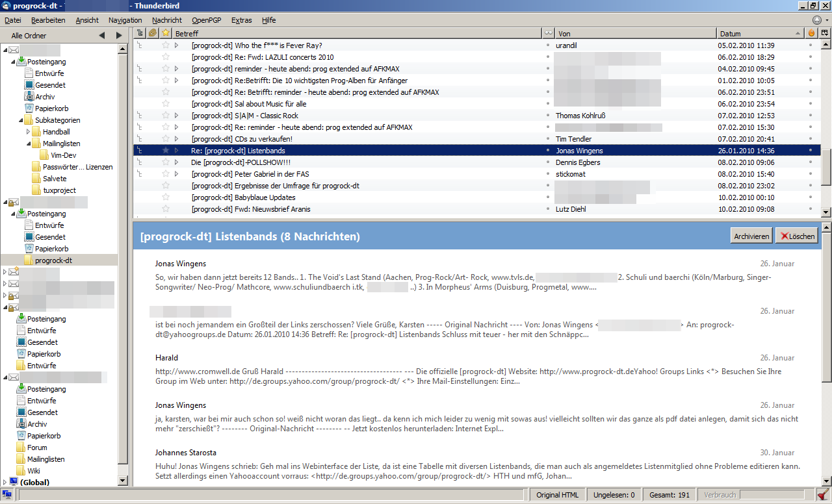The width and height of the screenshot is (832, 504).
Task: Toggle read status of urandil's message
Action: coord(548,45)
